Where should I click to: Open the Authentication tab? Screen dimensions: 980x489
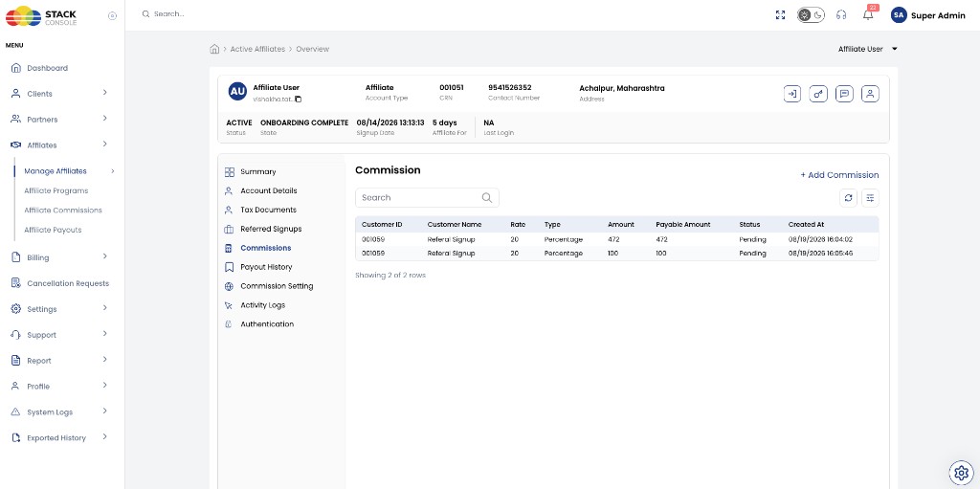click(x=267, y=324)
